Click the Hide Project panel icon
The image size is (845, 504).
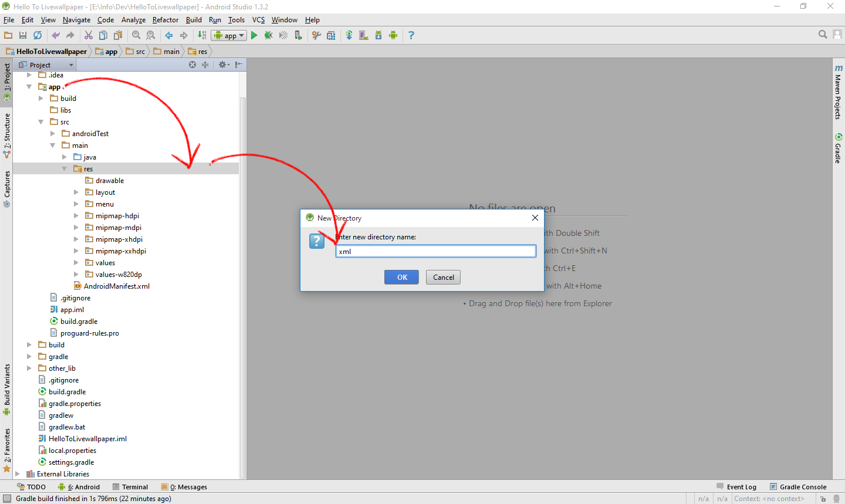(238, 65)
